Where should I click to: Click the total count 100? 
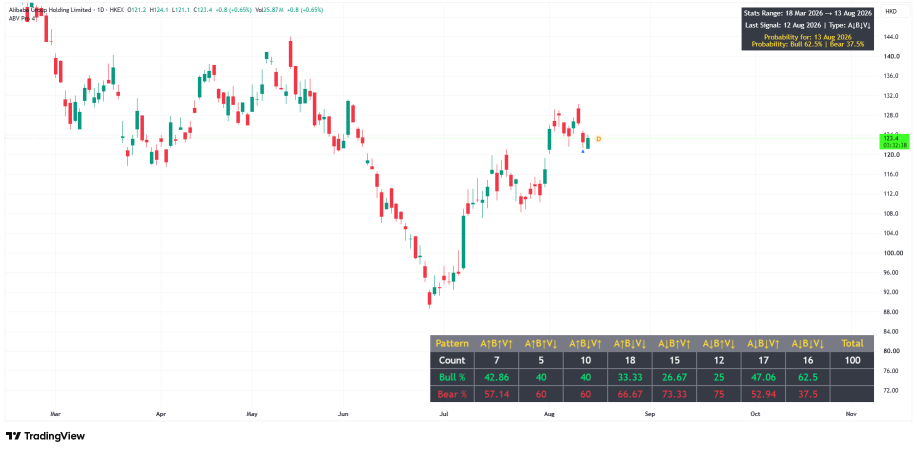852,360
